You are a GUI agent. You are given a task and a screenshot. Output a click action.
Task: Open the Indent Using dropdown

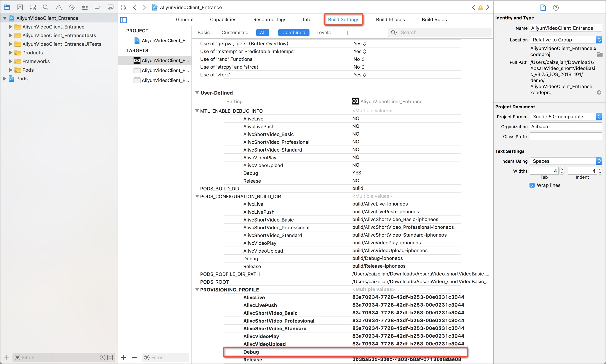click(566, 161)
